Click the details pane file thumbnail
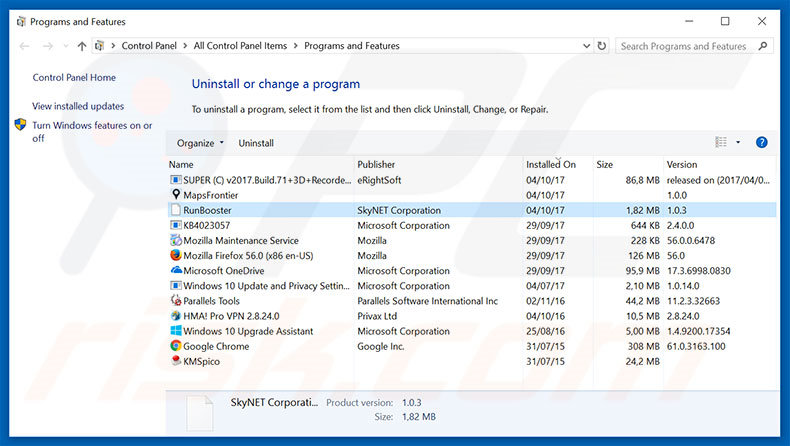 point(200,413)
